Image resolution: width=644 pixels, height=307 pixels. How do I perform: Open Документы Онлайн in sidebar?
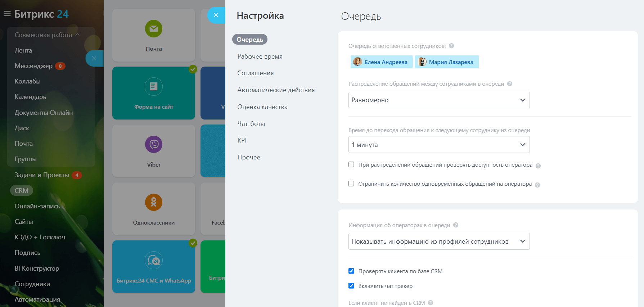(x=44, y=113)
